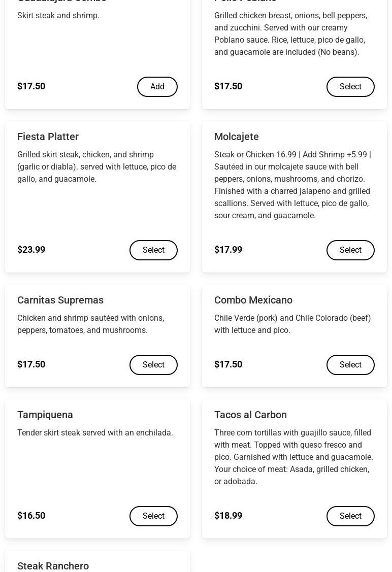The image size is (392, 572).
Task: Open the Molcajete item title
Action: [237, 137]
